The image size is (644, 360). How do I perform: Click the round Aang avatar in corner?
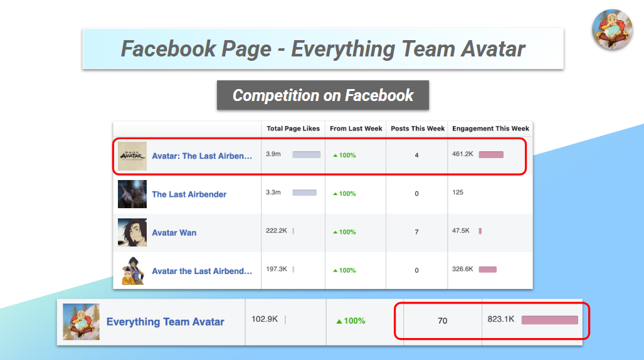click(612, 29)
